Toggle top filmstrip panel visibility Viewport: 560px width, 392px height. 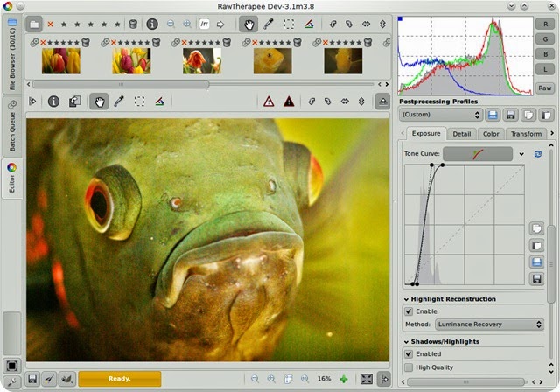(x=382, y=101)
